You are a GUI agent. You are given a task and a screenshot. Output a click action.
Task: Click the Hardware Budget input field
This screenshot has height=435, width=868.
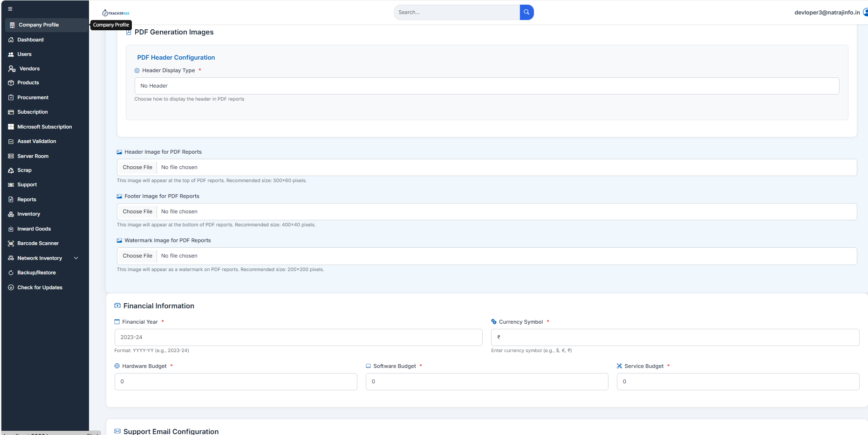(236, 381)
